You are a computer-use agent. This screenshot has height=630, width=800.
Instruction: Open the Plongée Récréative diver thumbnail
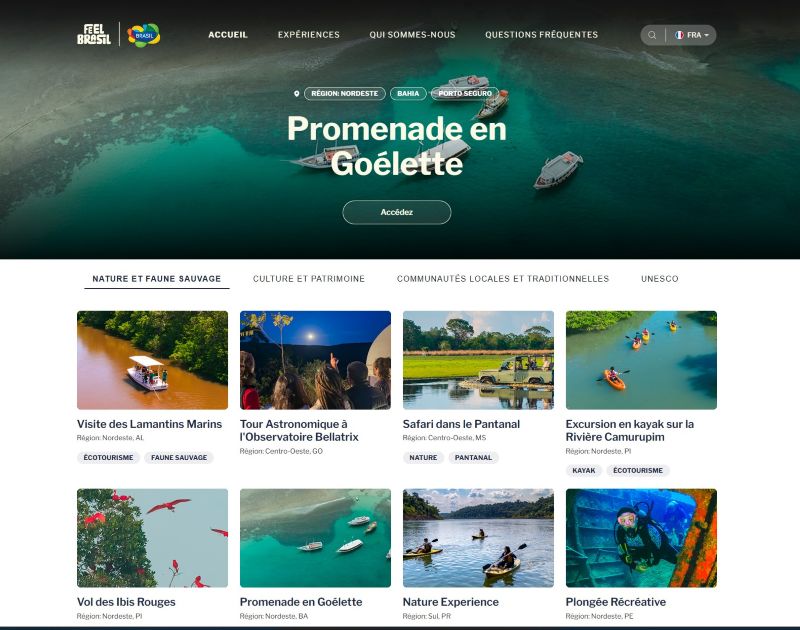[641, 538]
